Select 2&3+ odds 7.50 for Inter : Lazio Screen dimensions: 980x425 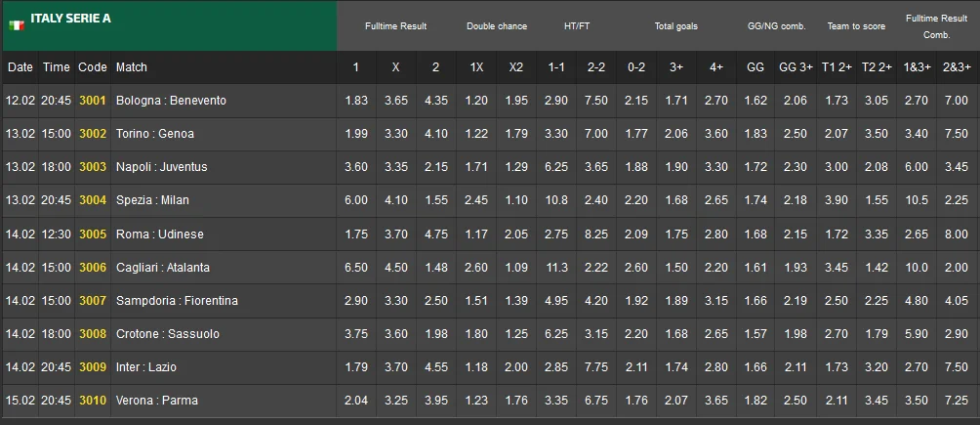[957, 367]
